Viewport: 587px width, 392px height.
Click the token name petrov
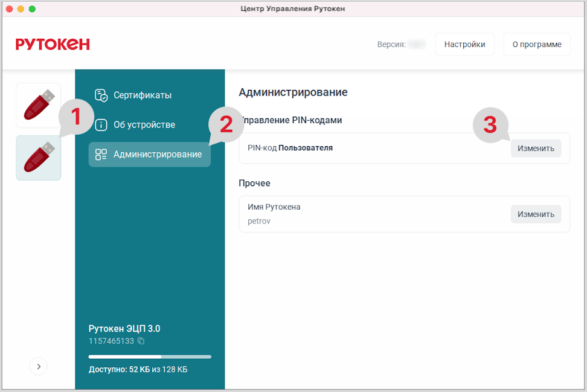coord(259,221)
